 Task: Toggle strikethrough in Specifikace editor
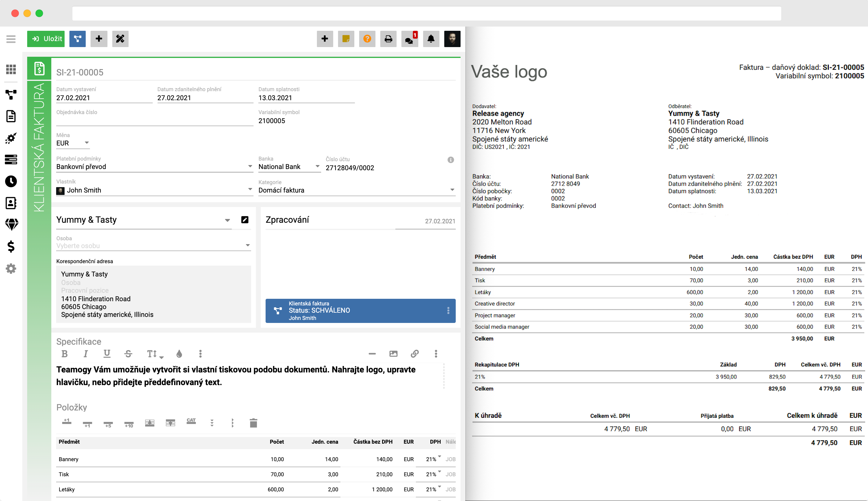128,353
